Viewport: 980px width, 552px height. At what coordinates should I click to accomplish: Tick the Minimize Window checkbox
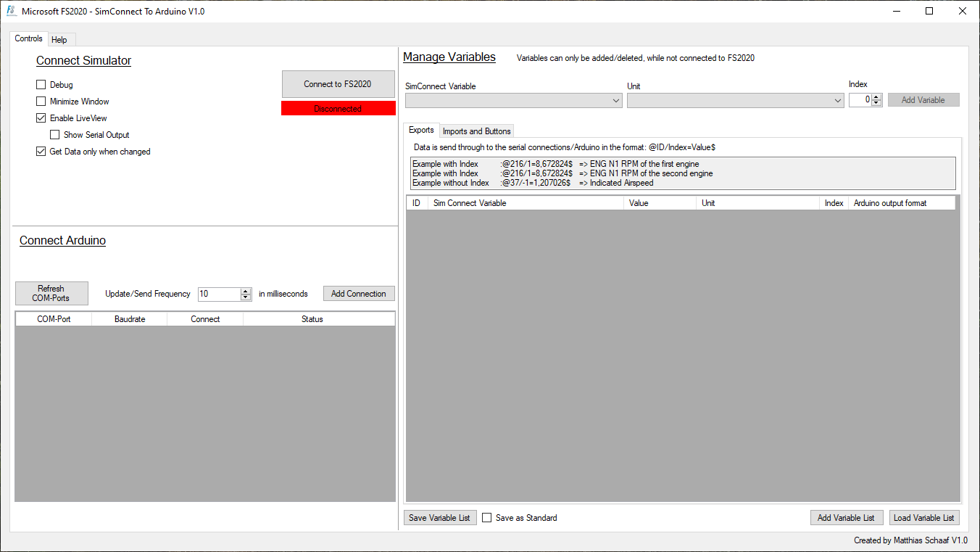[41, 102]
